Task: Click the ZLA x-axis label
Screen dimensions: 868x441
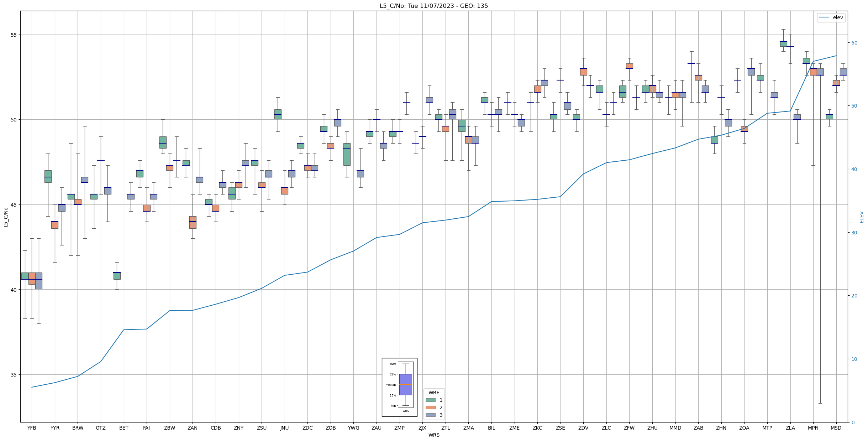Action: pyautogui.click(x=790, y=428)
